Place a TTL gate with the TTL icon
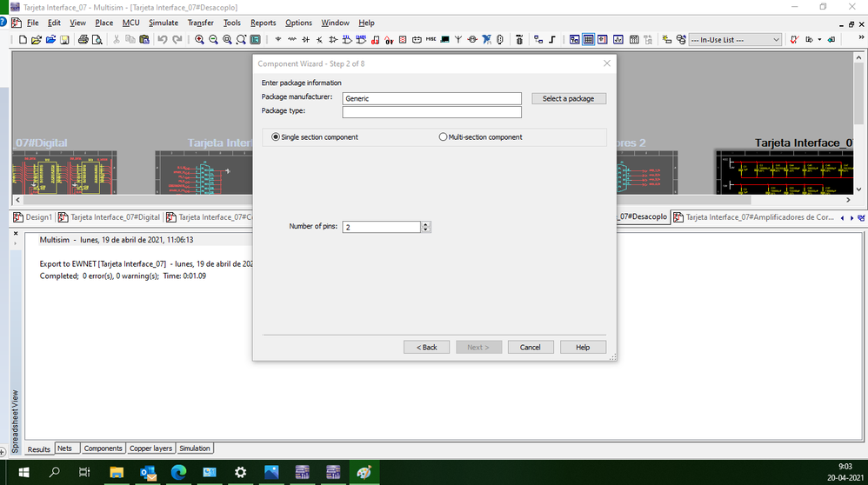The width and height of the screenshot is (868, 485). (x=347, y=39)
